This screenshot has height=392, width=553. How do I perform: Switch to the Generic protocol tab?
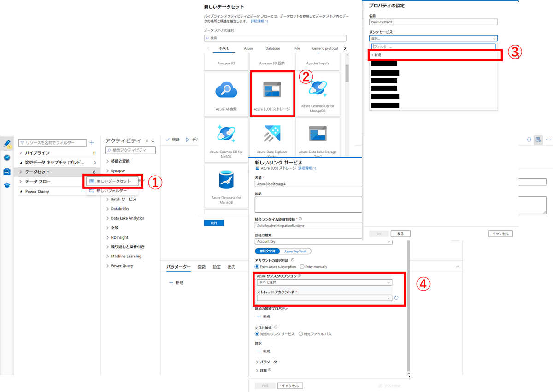[x=325, y=48]
